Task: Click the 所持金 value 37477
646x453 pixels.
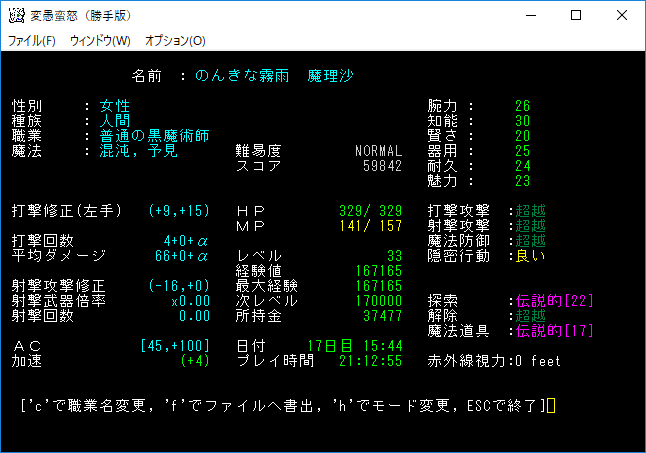Action: click(x=379, y=316)
